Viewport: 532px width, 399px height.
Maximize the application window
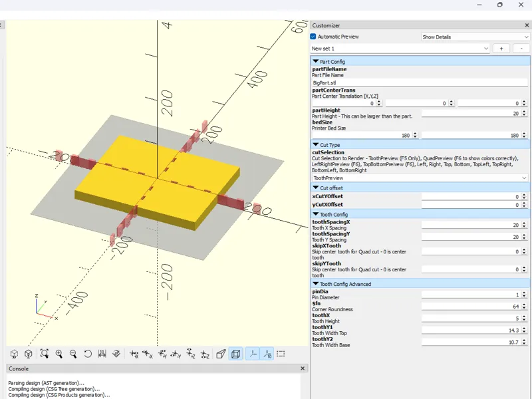pos(500,5)
